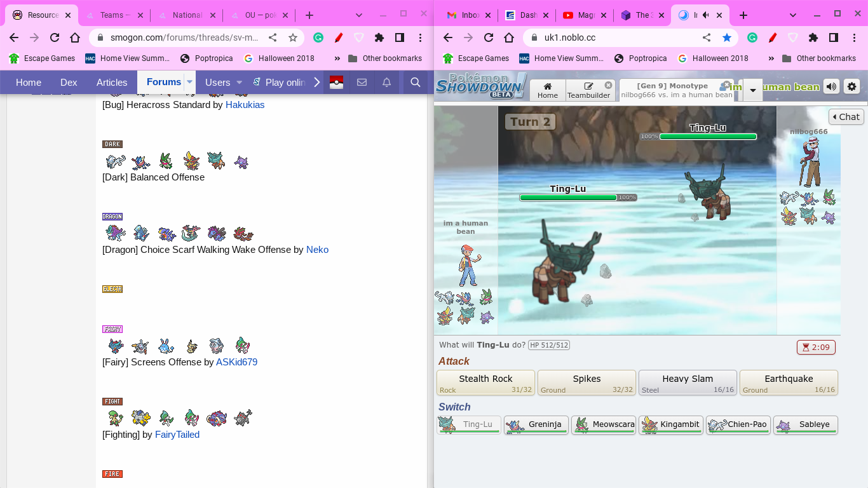Share the smogon.com page via address bar icon
The height and width of the screenshot is (488, 868).
(273, 37)
